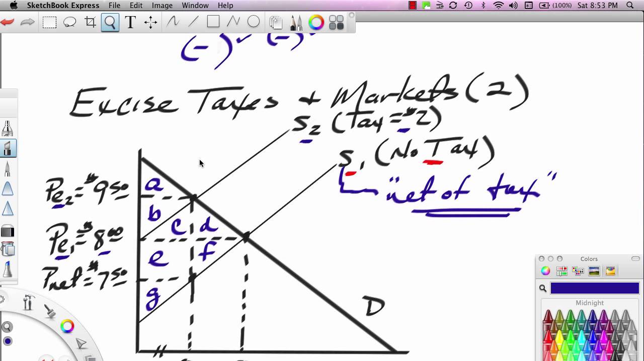Open the Brush Properties editor
The image size is (644, 361).
click(296, 22)
